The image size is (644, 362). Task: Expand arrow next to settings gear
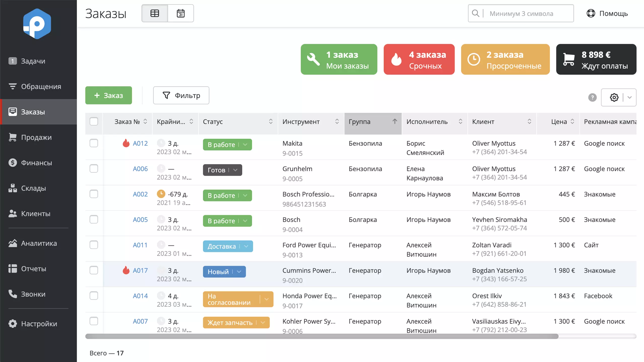pyautogui.click(x=629, y=97)
